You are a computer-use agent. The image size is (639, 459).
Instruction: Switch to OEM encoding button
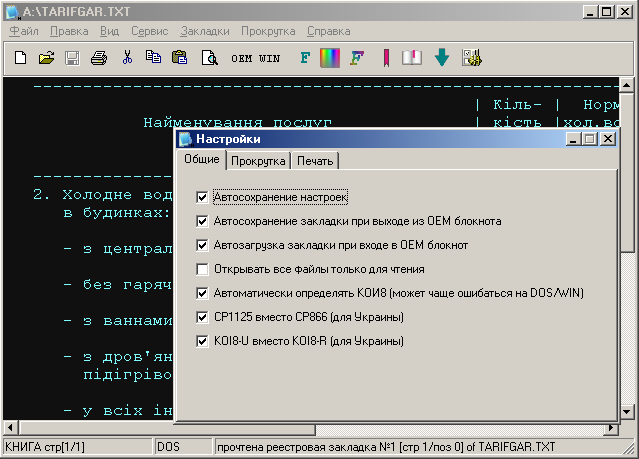click(242, 58)
